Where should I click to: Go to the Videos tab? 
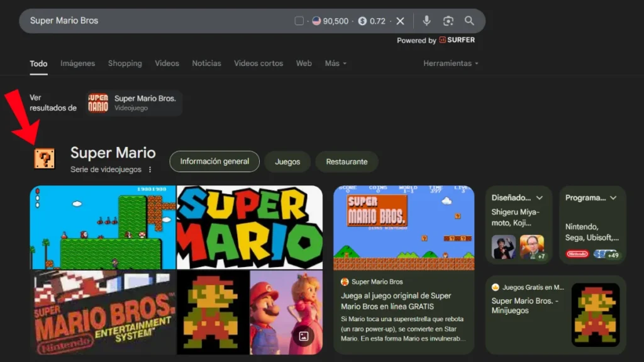(x=167, y=63)
